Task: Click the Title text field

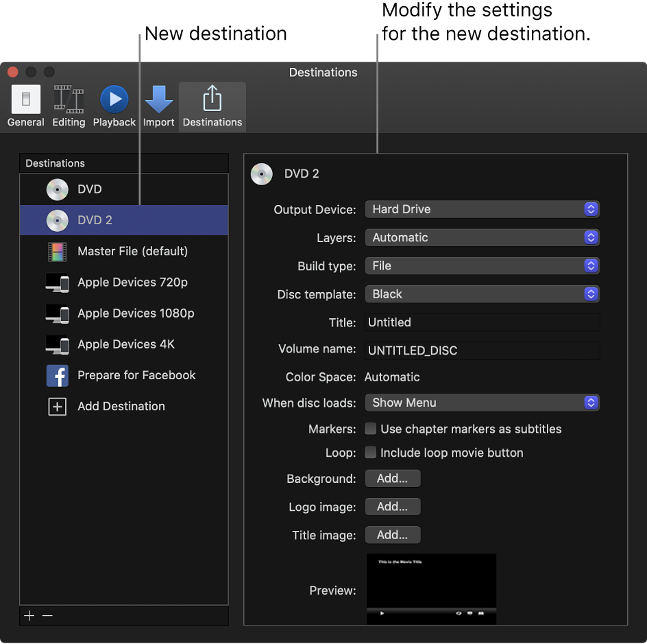Action: [482, 322]
